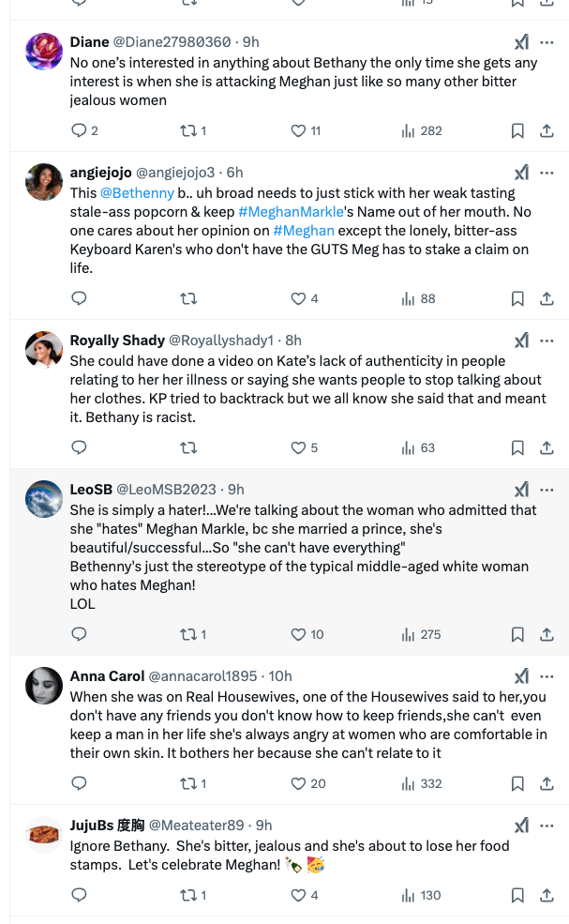The image size is (569, 924).
Task: Like angiejojo's tweet
Action: click(298, 299)
